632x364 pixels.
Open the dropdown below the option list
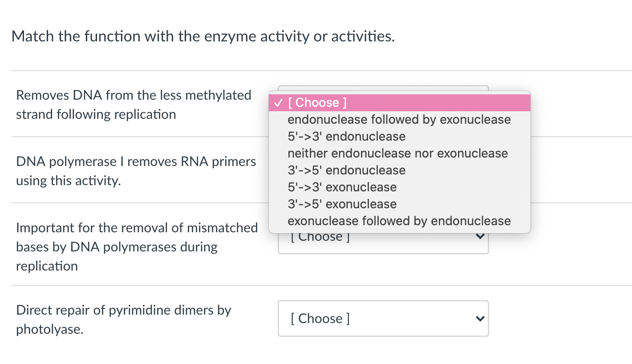(x=383, y=243)
